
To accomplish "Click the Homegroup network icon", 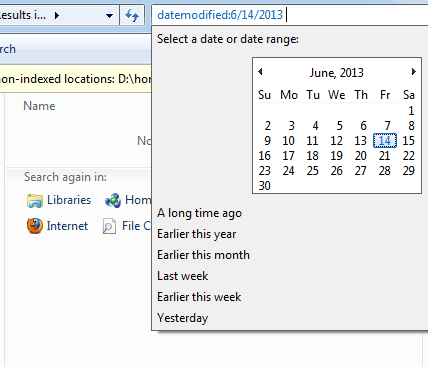I will tap(113, 200).
